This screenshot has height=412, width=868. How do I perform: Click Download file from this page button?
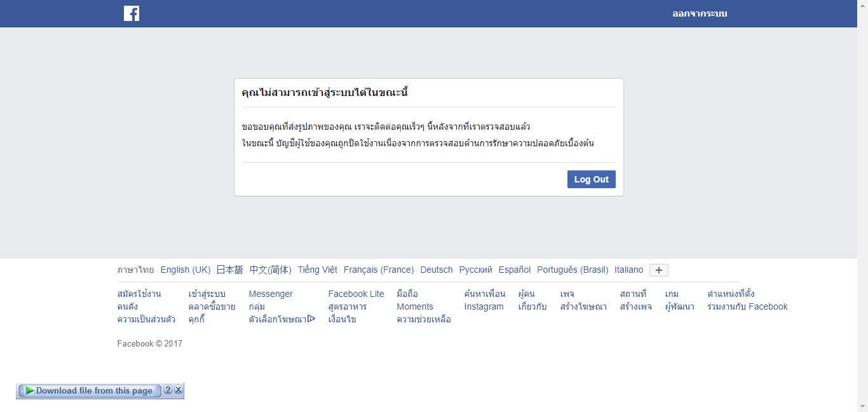pos(89,391)
